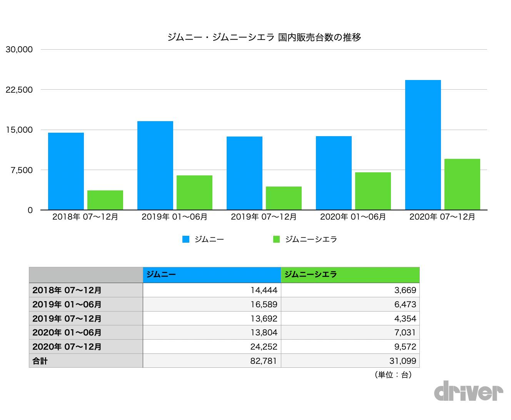Viewport: 511px width, 420px height.
Task: Click the table cell showing 3,669
Action: (350, 290)
